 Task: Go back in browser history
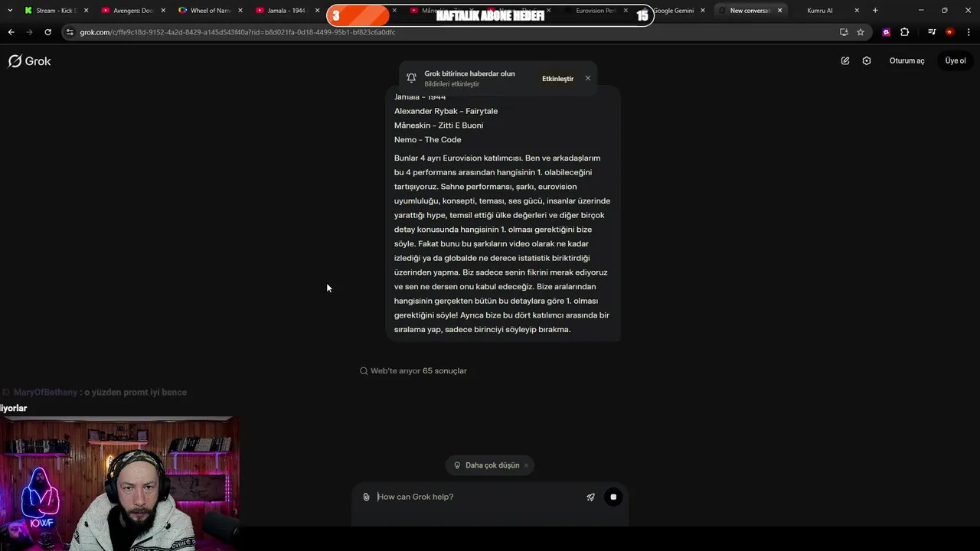11,32
